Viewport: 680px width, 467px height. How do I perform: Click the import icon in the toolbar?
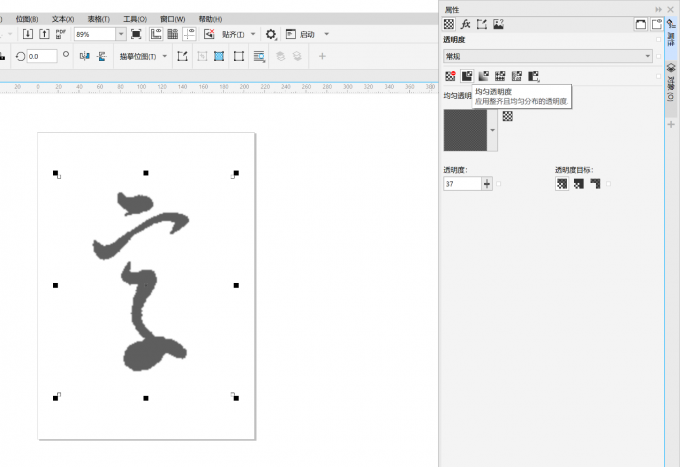pos(28,34)
